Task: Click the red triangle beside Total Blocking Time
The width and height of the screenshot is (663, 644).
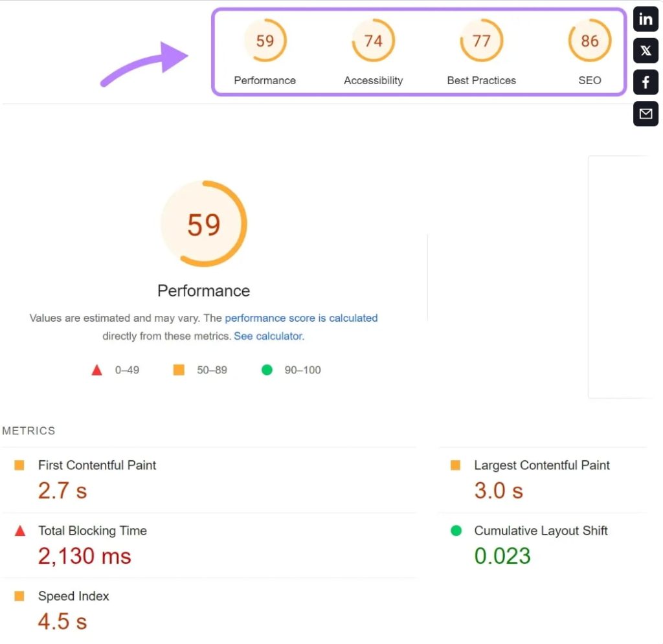Action: pos(19,531)
